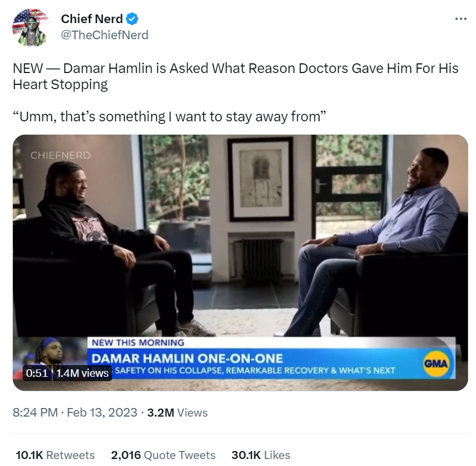Click the "DAMAR HAMLIN ONE-ON-ONE" video headline
The height and width of the screenshot is (466, 476).
(x=187, y=358)
